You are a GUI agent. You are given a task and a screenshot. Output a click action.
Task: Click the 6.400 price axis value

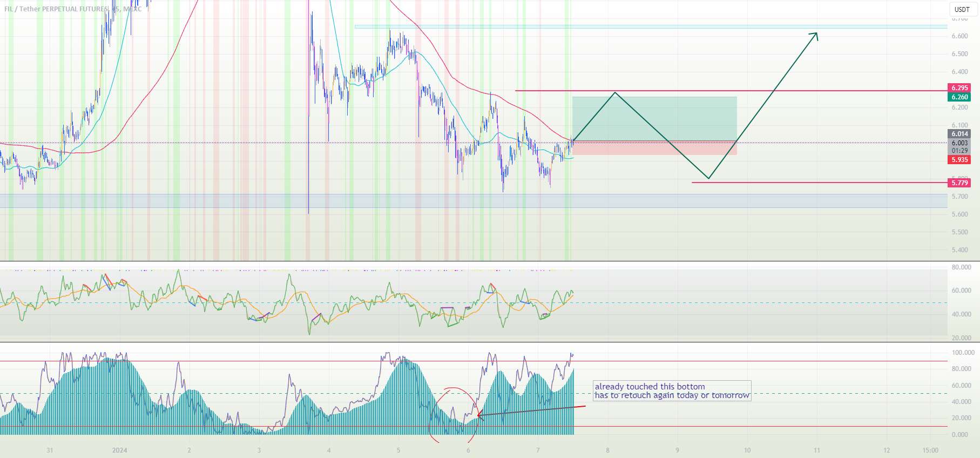(x=959, y=72)
